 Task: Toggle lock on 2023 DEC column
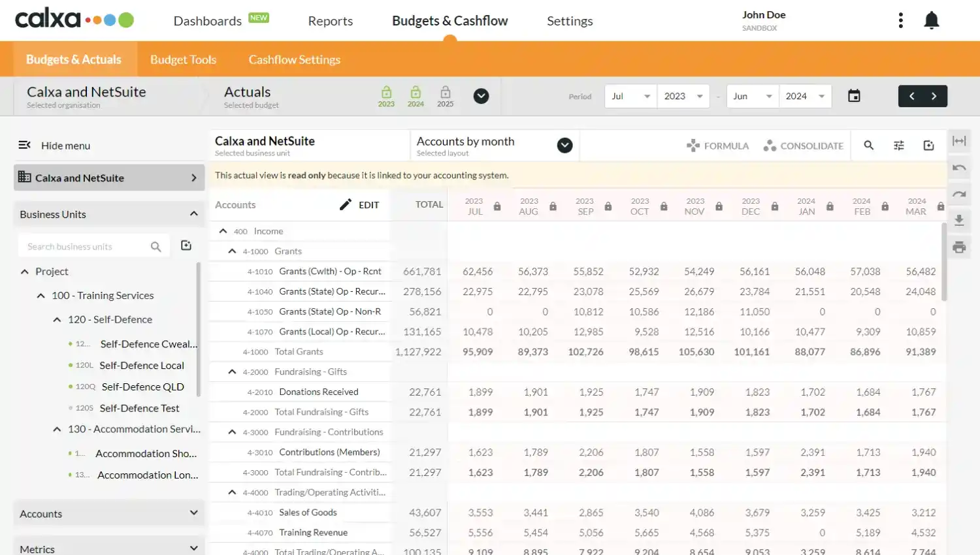point(774,206)
